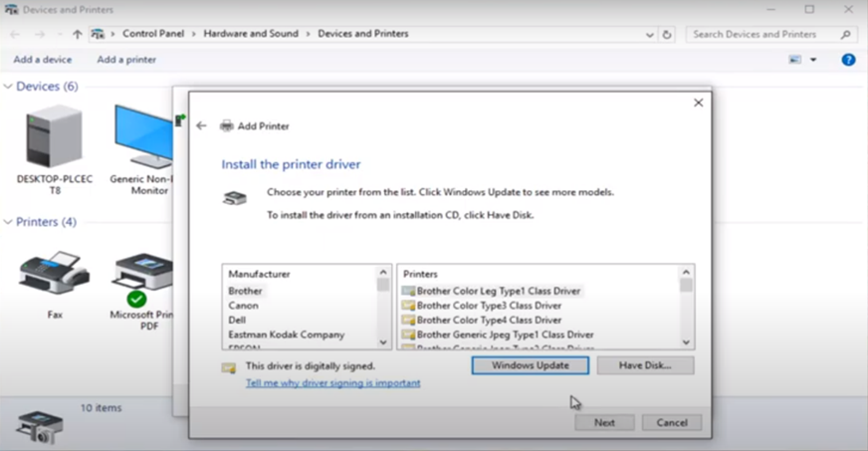
Task: Open the Have Disk dialog
Action: [x=645, y=365]
